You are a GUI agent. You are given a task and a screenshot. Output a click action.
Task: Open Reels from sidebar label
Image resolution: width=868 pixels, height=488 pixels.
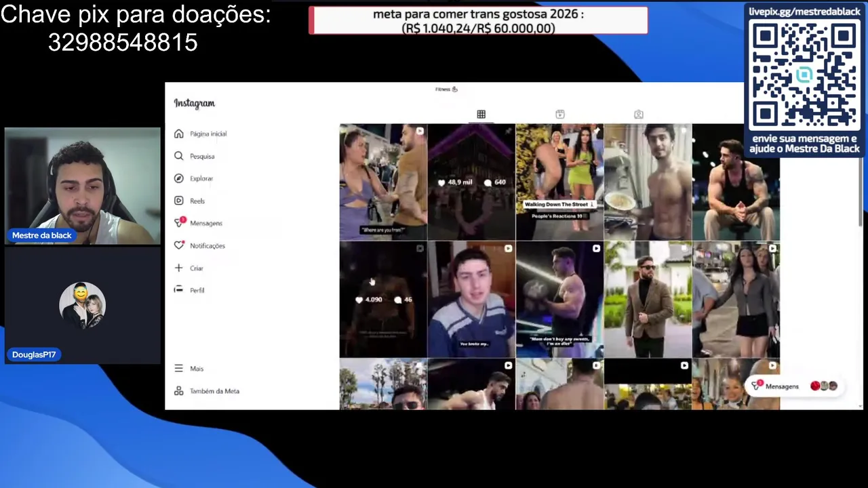(x=197, y=201)
